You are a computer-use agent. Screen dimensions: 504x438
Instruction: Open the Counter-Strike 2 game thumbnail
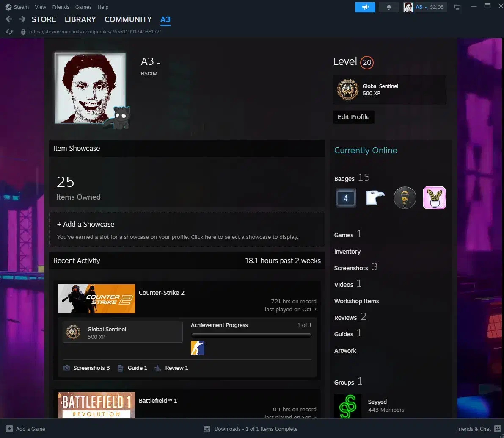pyautogui.click(x=96, y=299)
